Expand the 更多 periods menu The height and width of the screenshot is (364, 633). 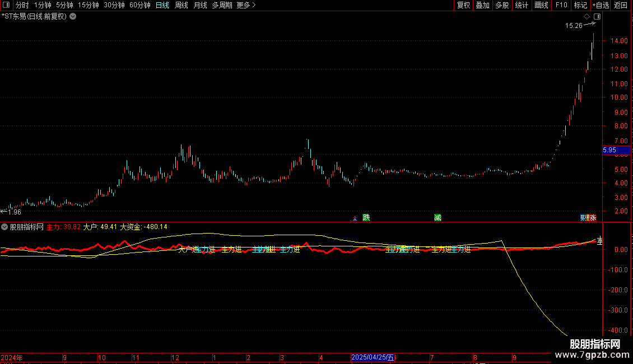click(x=246, y=5)
